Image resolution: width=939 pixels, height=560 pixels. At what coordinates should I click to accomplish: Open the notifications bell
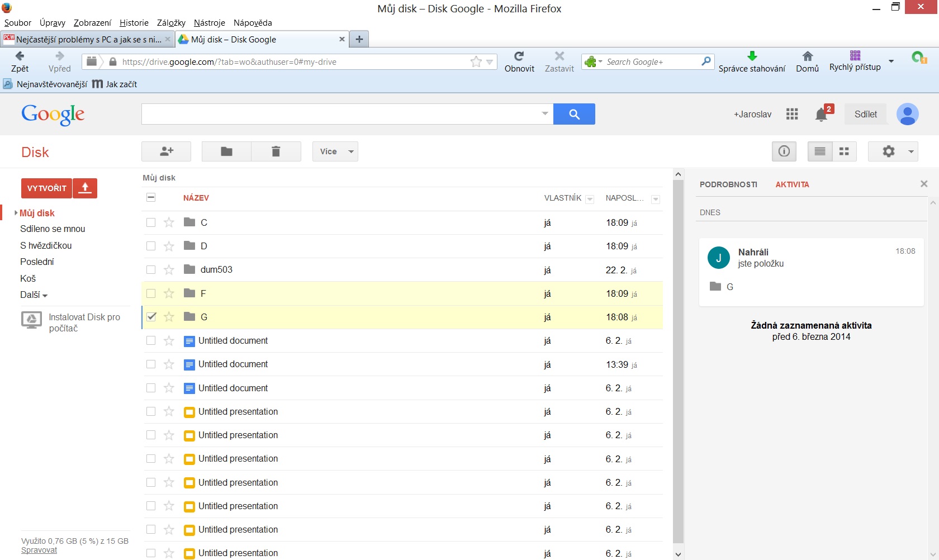[821, 115]
